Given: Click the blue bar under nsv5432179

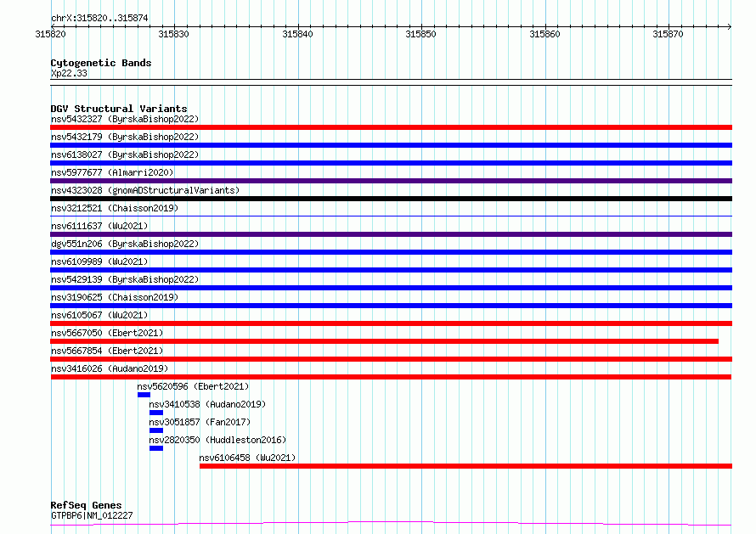Looking at the screenshot, I should click(x=391, y=145).
